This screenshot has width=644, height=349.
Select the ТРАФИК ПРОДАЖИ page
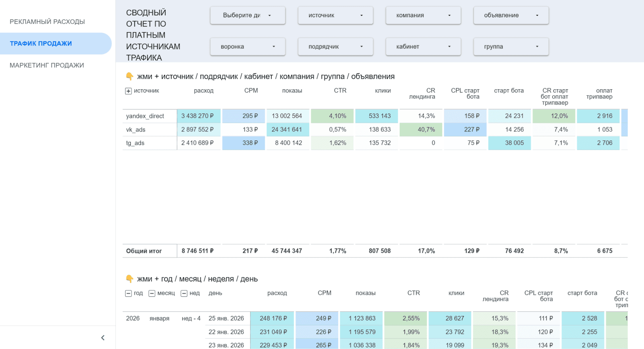[41, 43]
